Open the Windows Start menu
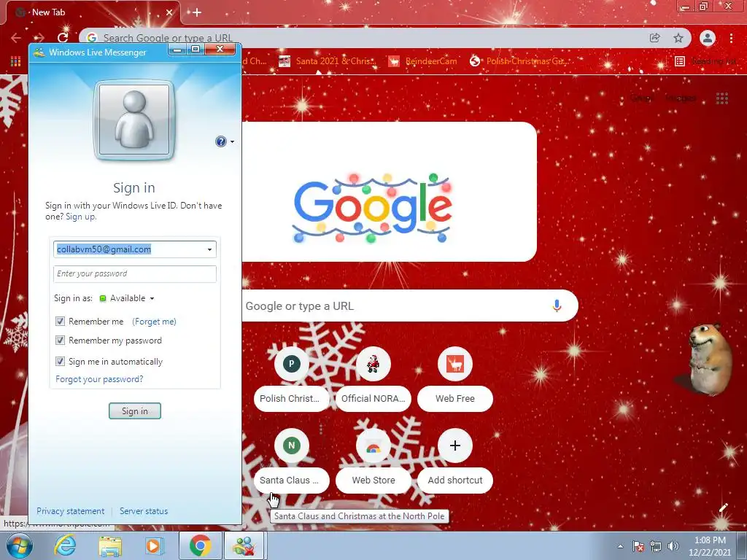The height and width of the screenshot is (560, 747). click(20, 545)
